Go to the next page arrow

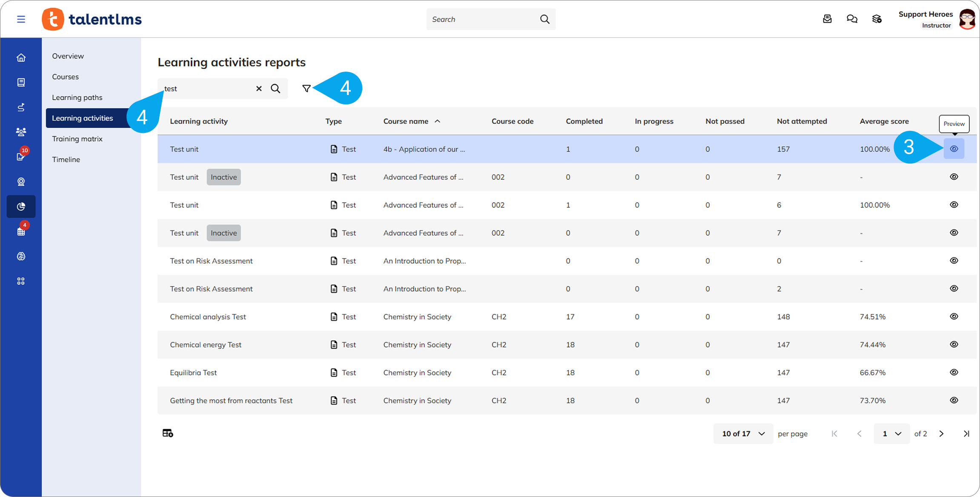pyautogui.click(x=941, y=434)
